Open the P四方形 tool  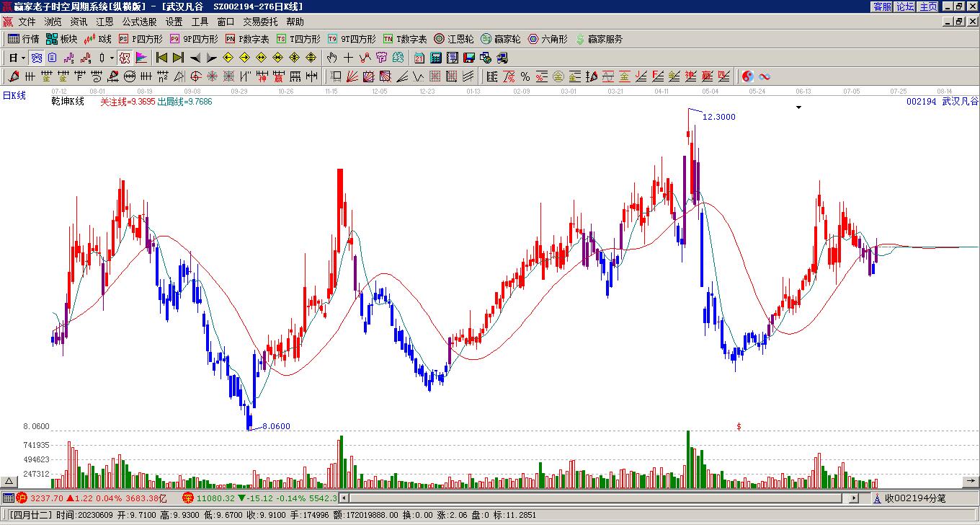pos(141,39)
